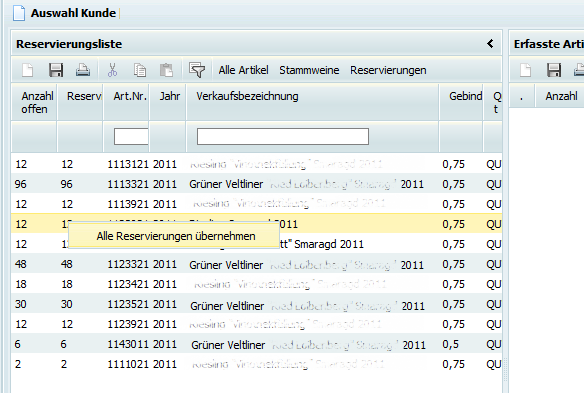Image resolution: width=584 pixels, height=393 pixels.
Task: Sort by 'Anzahl offen' column header
Action: tap(34, 102)
